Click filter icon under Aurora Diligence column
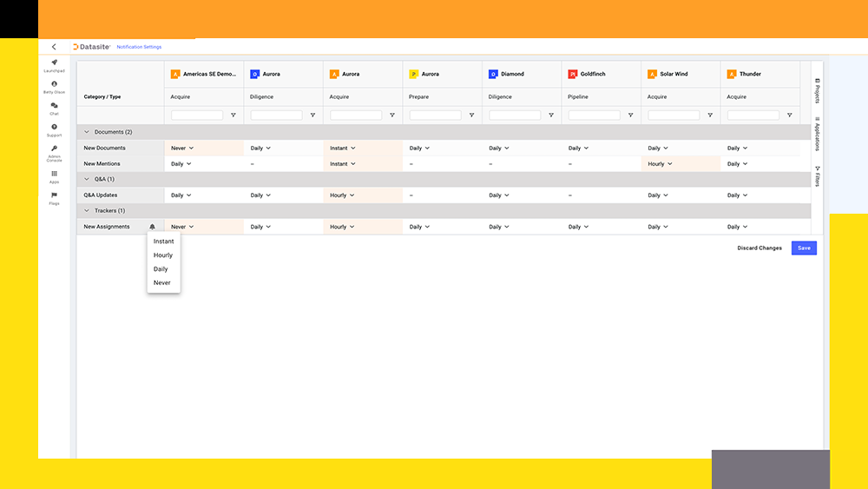This screenshot has height=489, width=868. click(312, 116)
